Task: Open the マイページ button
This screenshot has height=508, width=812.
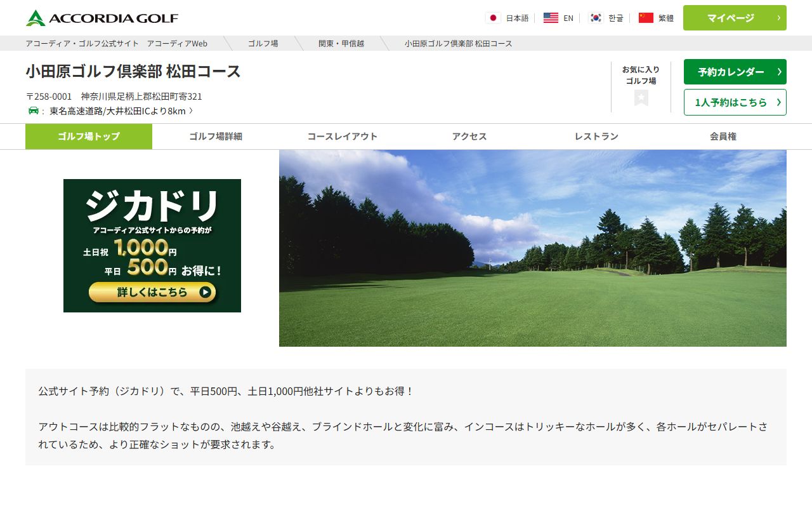Action: point(735,18)
